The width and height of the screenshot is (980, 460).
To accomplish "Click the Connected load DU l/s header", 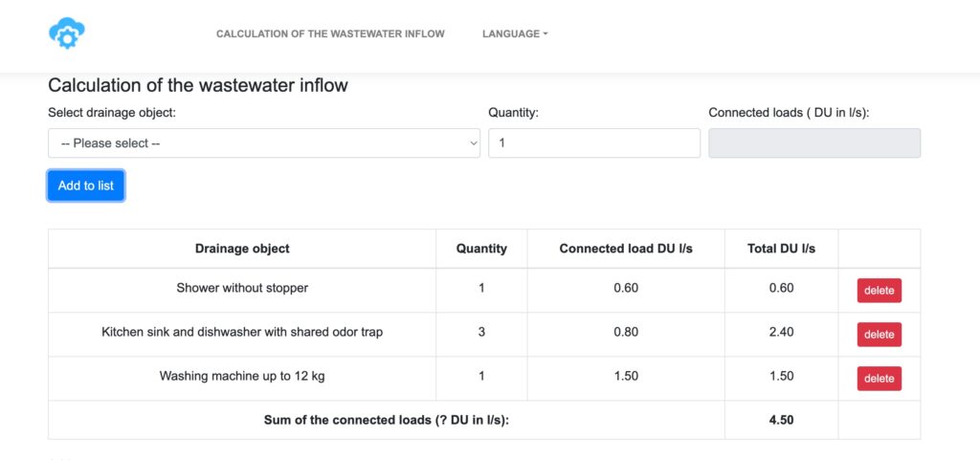I will pyautogui.click(x=626, y=249).
